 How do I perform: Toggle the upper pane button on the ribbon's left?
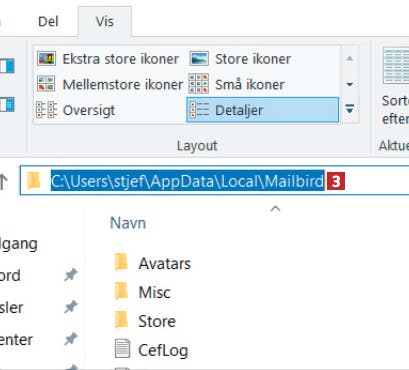tap(7, 66)
